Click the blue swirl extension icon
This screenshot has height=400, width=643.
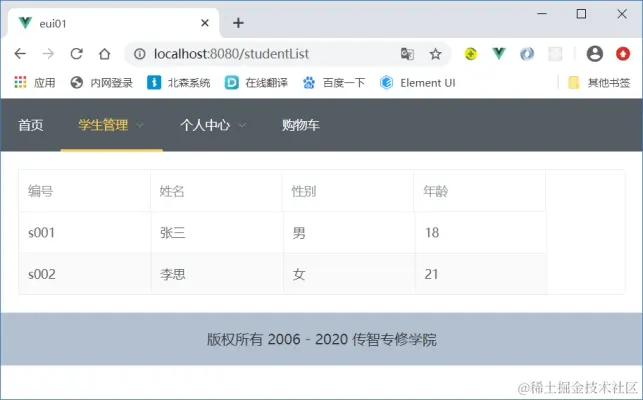pyautogui.click(x=527, y=54)
